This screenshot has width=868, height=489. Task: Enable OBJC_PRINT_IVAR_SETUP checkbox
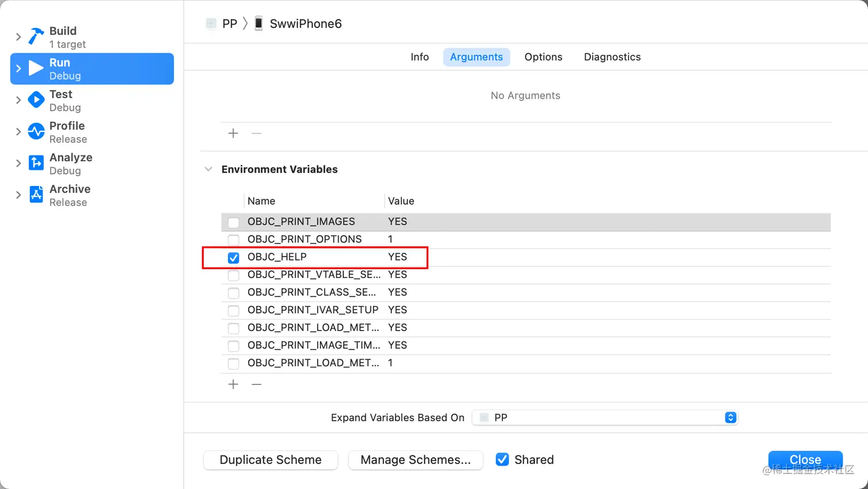[x=234, y=311]
